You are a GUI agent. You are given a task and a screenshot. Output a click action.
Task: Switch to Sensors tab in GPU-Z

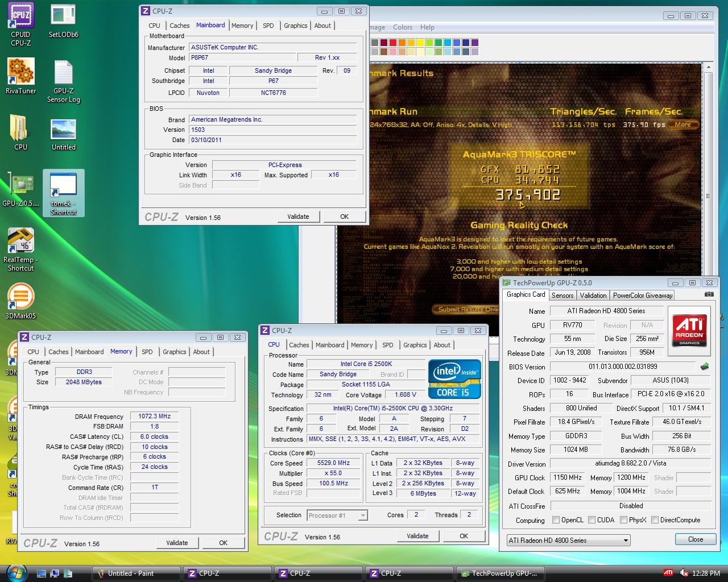562,296
